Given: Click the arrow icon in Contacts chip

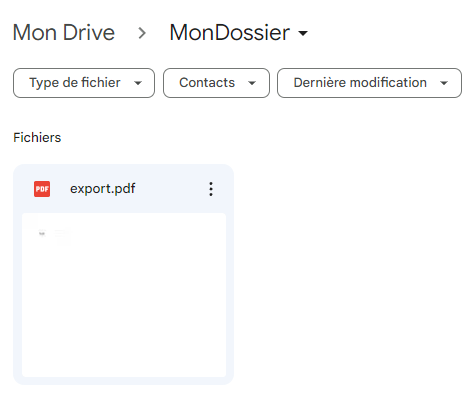Looking at the screenshot, I should pos(252,83).
